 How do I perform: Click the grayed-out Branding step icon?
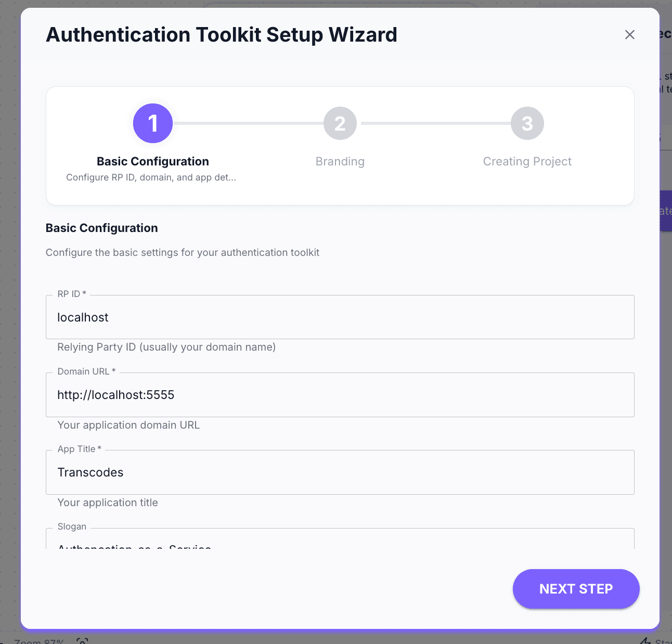click(x=340, y=123)
